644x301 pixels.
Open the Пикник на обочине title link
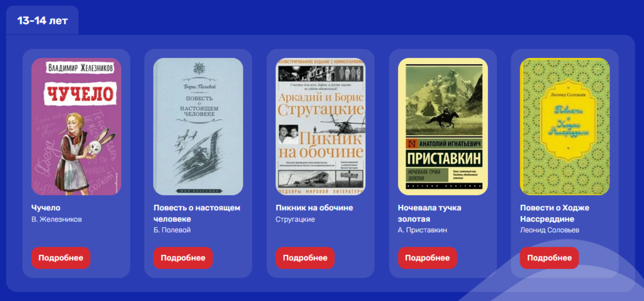pyautogui.click(x=314, y=208)
